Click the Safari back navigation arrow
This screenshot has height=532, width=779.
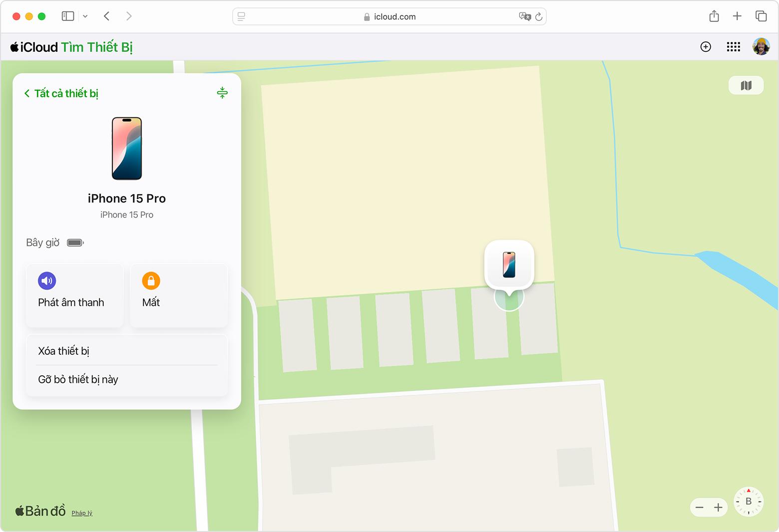pyautogui.click(x=107, y=16)
